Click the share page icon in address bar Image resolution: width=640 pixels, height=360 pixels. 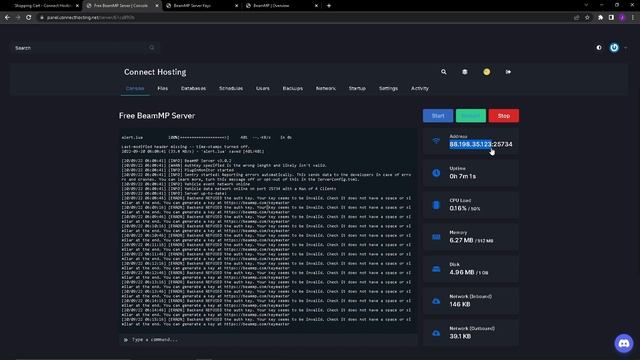tap(576, 18)
